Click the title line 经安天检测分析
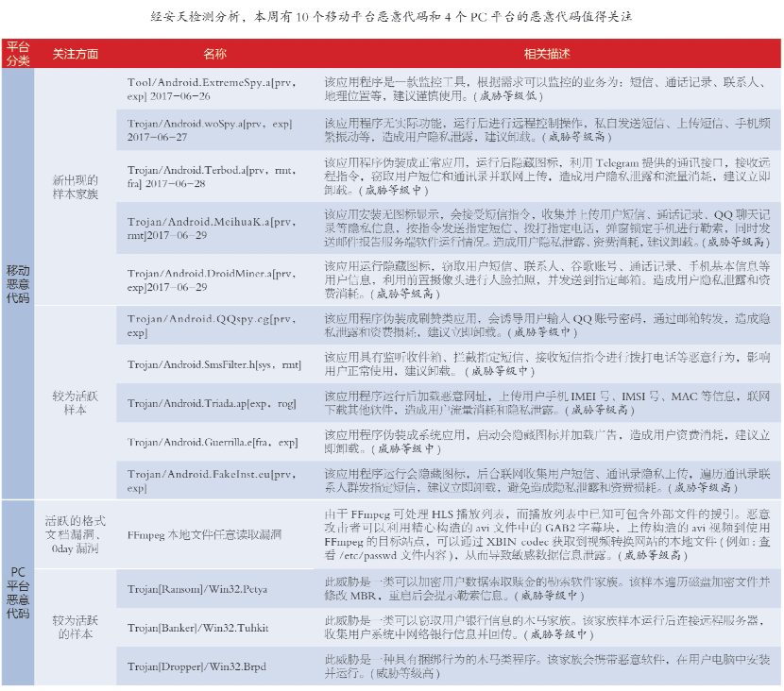784x691 pixels. point(391,16)
